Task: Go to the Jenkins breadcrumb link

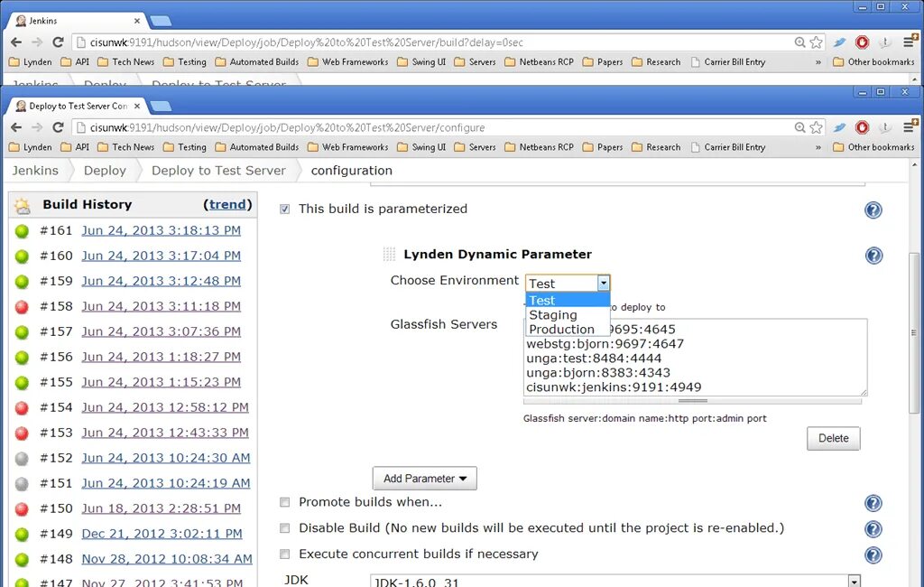Action: point(35,171)
